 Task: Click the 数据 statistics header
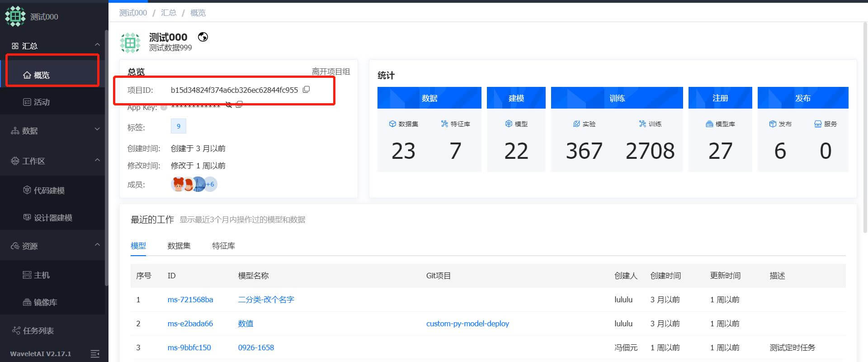429,98
